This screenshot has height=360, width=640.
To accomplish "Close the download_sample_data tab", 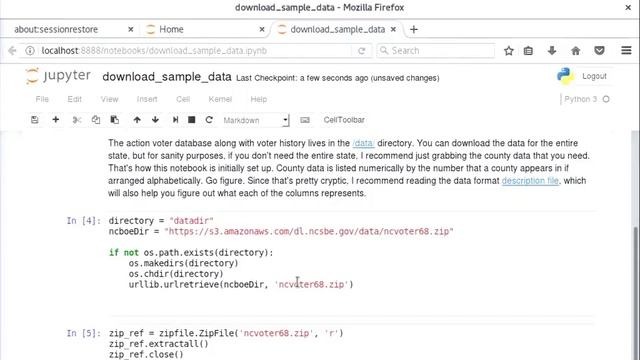I will [x=393, y=29].
